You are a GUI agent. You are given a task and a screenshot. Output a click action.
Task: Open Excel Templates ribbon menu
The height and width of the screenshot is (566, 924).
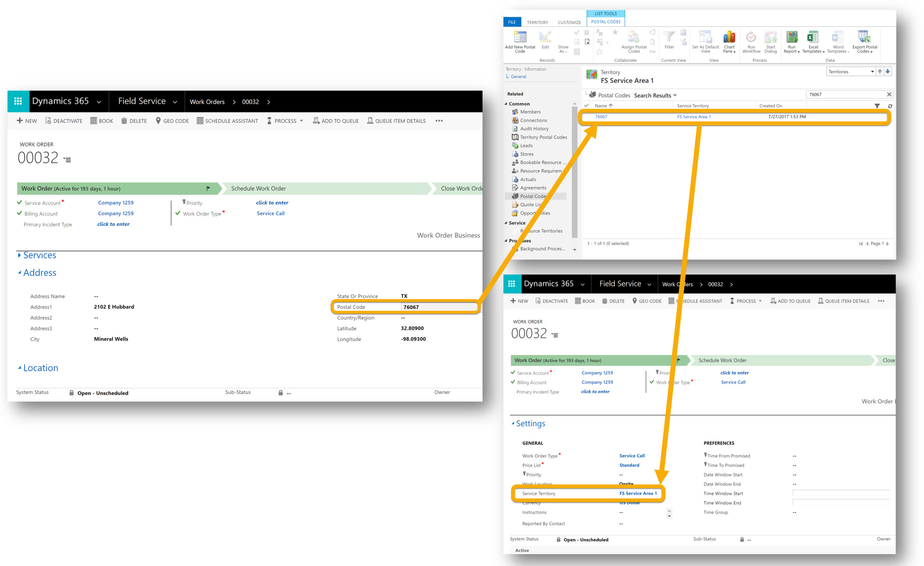813,42
